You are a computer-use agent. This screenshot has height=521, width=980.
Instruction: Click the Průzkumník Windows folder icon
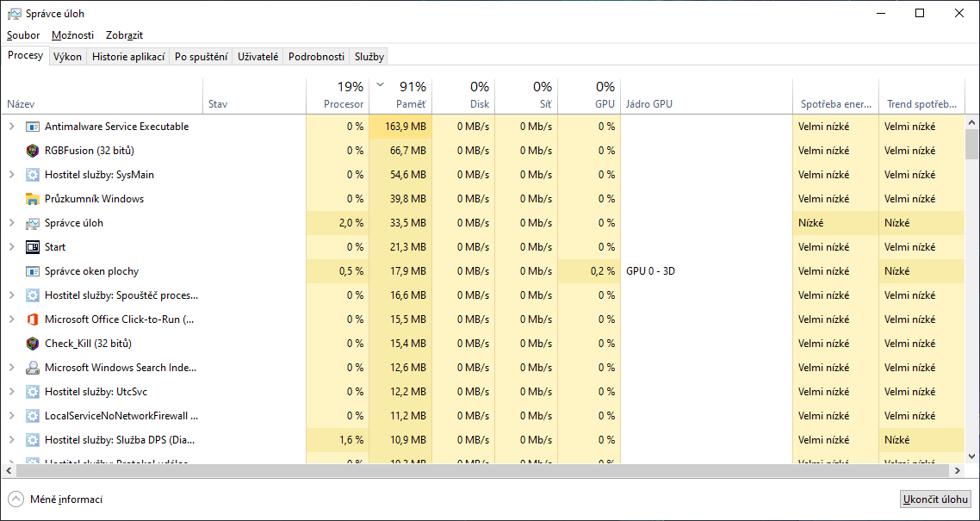pyautogui.click(x=33, y=199)
